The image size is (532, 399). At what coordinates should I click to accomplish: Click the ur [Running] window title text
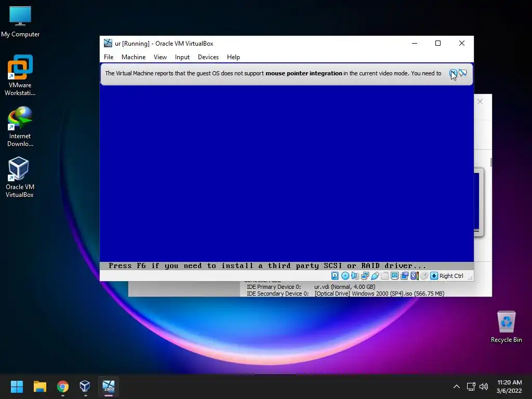pos(164,44)
